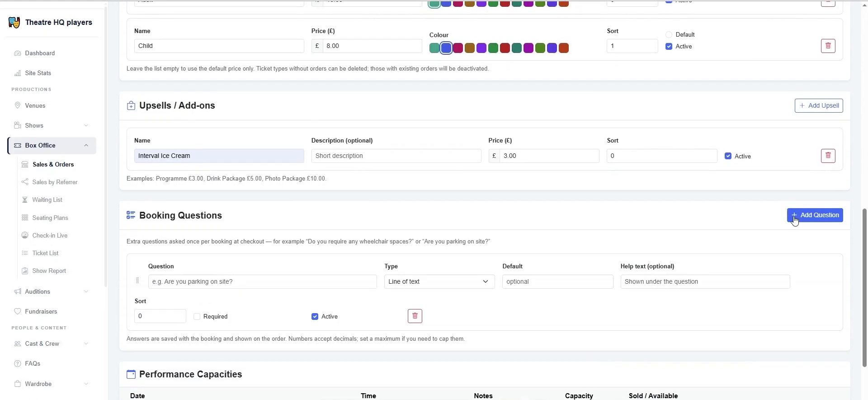Click the Theatre HQ players logo icon
The image size is (868, 400).
coord(14,22)
